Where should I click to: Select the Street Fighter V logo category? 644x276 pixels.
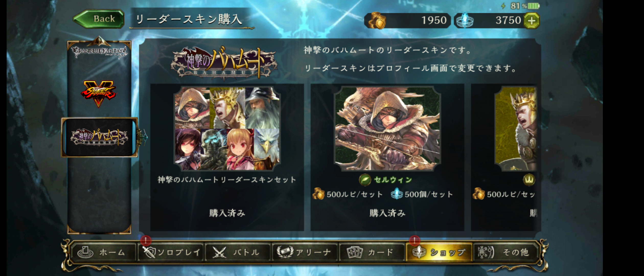pyautogui.click(x=98, y=94)
